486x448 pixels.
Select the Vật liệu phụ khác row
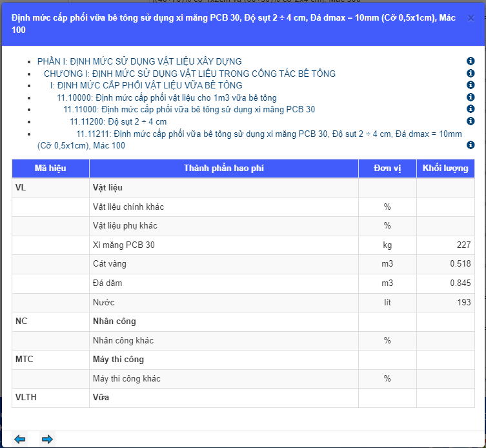[243, 226]
